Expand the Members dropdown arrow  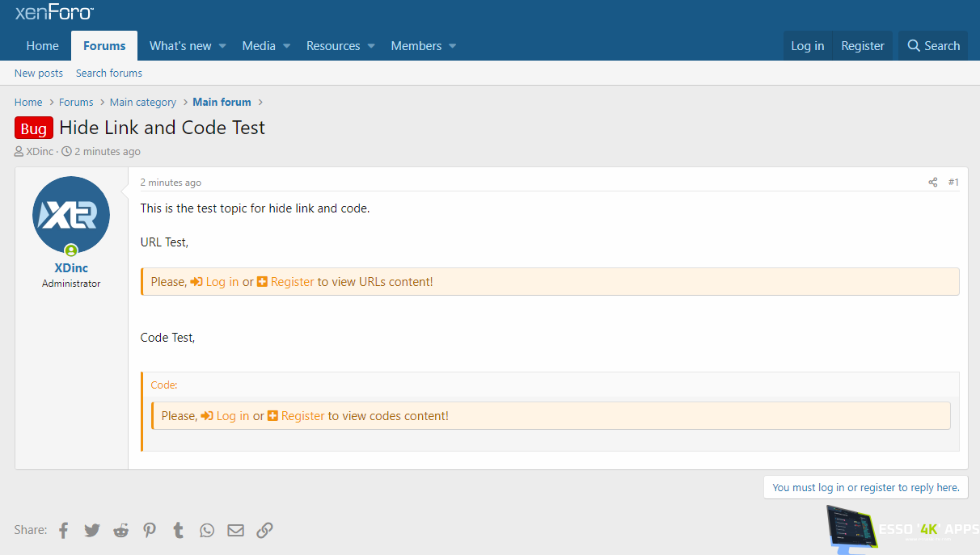tap(453, 46)
